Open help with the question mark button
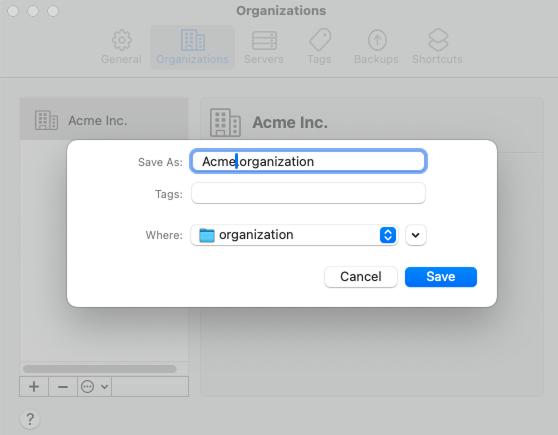Screen dimensions: 558x435 point(30,419)
